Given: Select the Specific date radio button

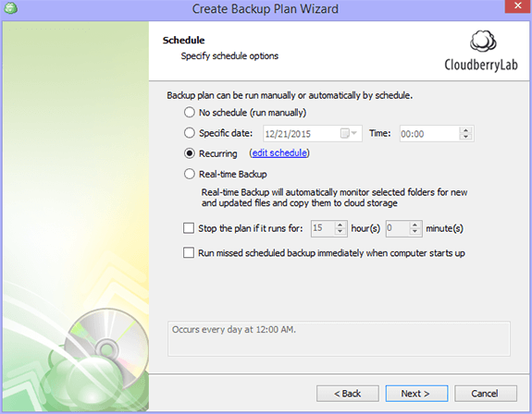Looking at the screenshot, I should tap(190, 133).
